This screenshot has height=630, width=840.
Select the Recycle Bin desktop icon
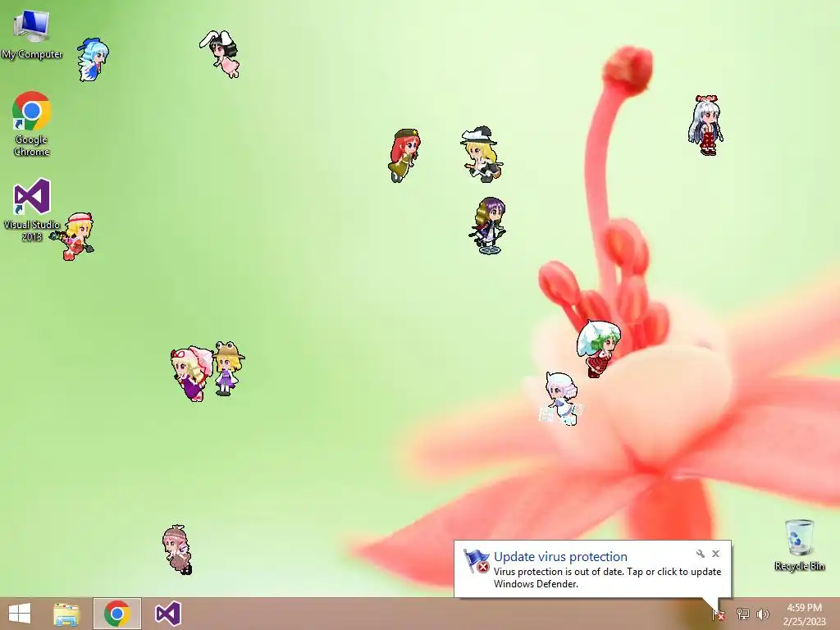[x=799, y=545]
